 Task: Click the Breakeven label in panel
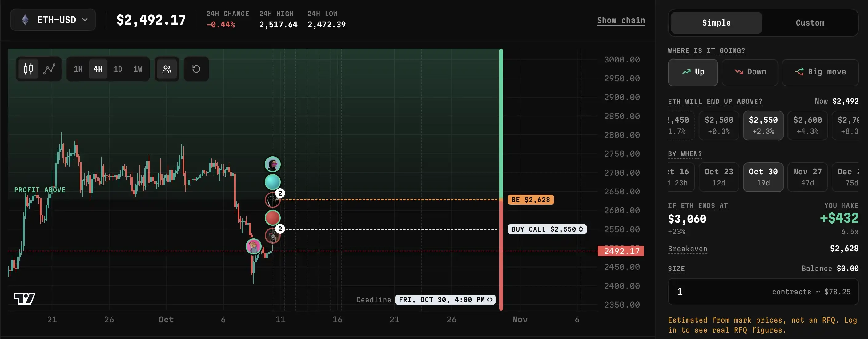point(687,249)
